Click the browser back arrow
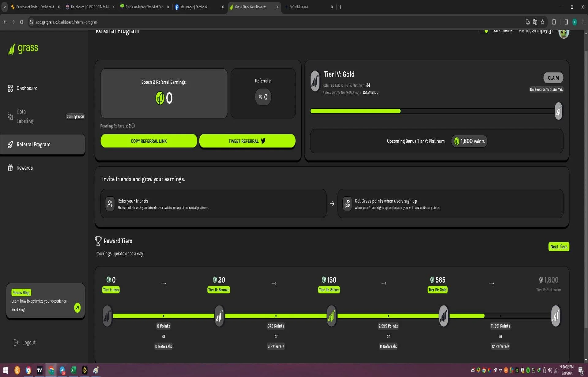The width and height of the screenshot is (588, 377). (5, 22)
